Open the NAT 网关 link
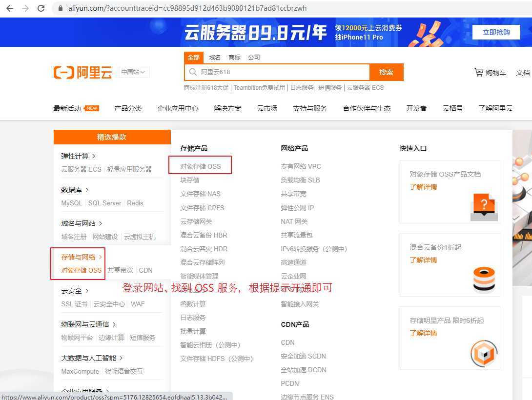This screenshot has width=532, height=400. point(294,221)
